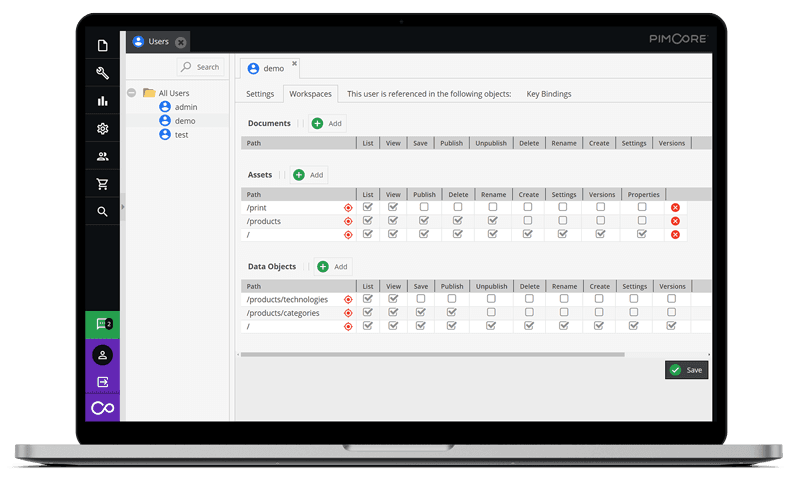This screenshot has width=800, height=487.
Task: Save the user workspace settings
Action: tap(686, 370)
